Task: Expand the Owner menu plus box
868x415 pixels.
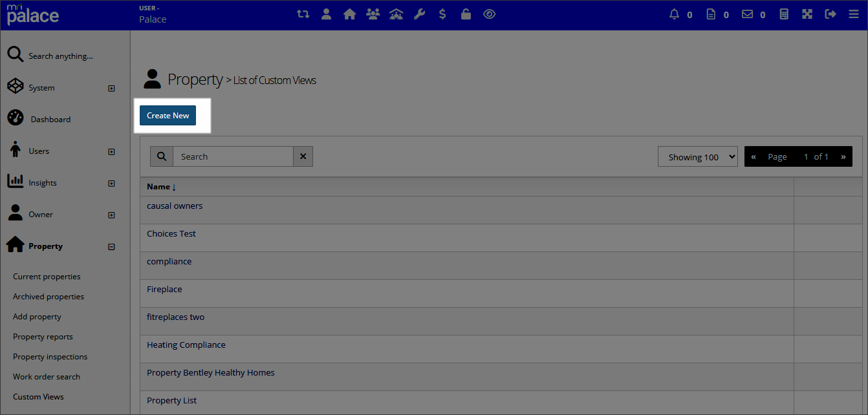Action: [x=111, y=215]
